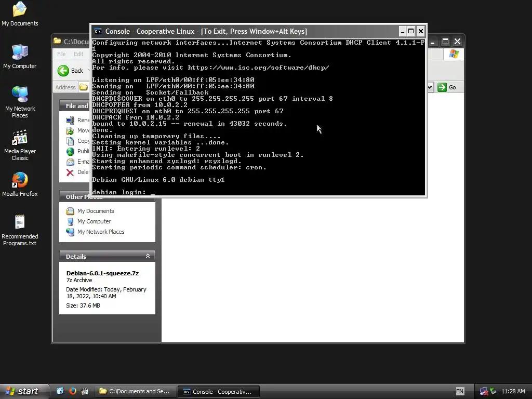The image size is (532, 399).
Task: Click the Windows flag logo in Explorer toolbar
Action: [x=454, y=54]
